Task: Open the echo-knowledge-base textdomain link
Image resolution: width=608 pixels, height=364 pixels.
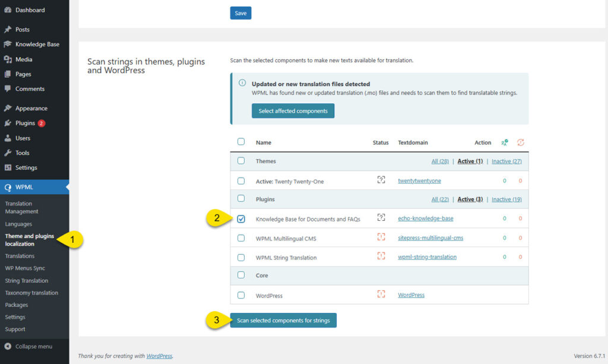Action: pos(425,219)
